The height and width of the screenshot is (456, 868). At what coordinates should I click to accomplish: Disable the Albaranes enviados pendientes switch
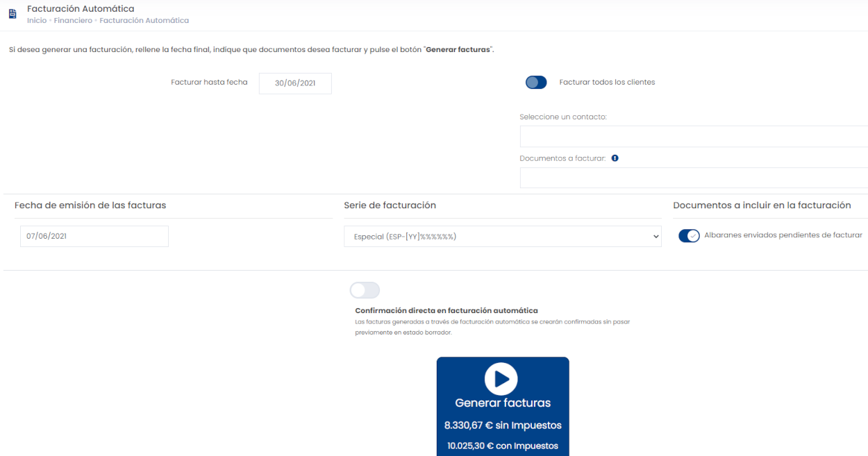click(x=689, y=236)
